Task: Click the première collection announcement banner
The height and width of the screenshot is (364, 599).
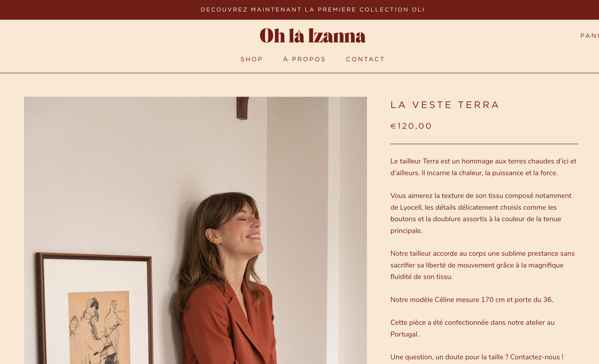Action: 312,10
